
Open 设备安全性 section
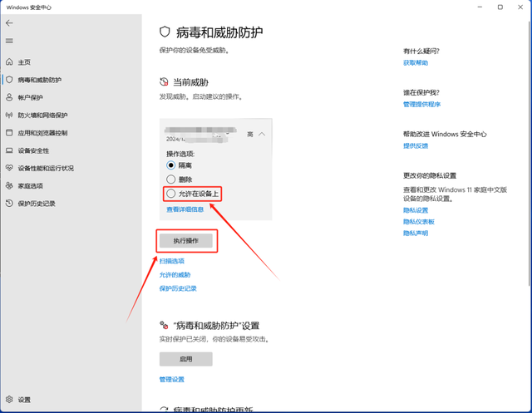click(x=33, y=150)
